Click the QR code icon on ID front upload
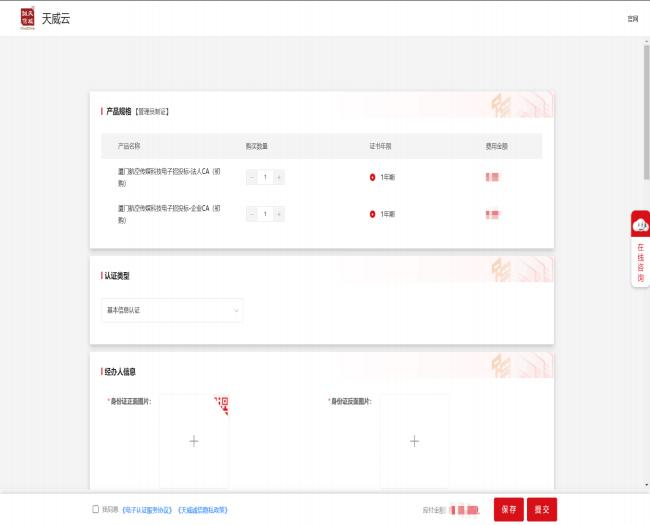Viewport: 650px width, 525px height. pos(221,403)
